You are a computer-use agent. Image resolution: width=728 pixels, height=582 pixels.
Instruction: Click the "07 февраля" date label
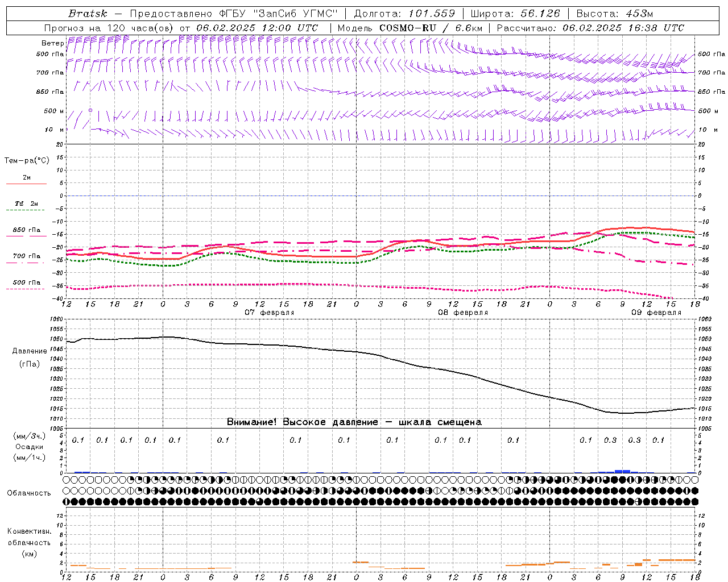tap(270, 313)
